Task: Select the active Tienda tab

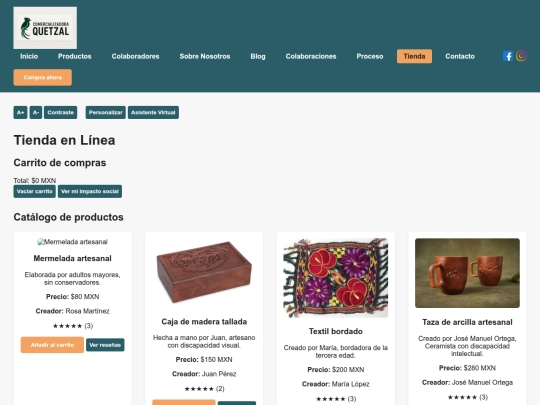Action: 414,56
